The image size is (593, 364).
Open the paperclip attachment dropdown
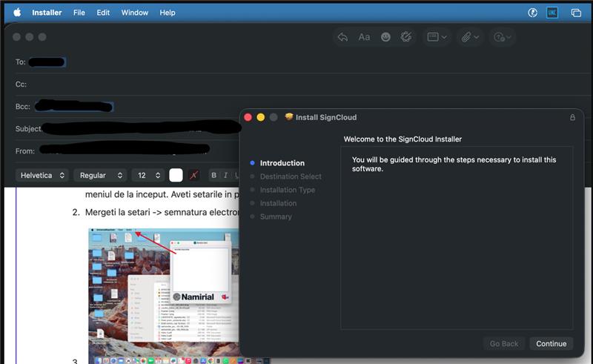tap(470, 37)
